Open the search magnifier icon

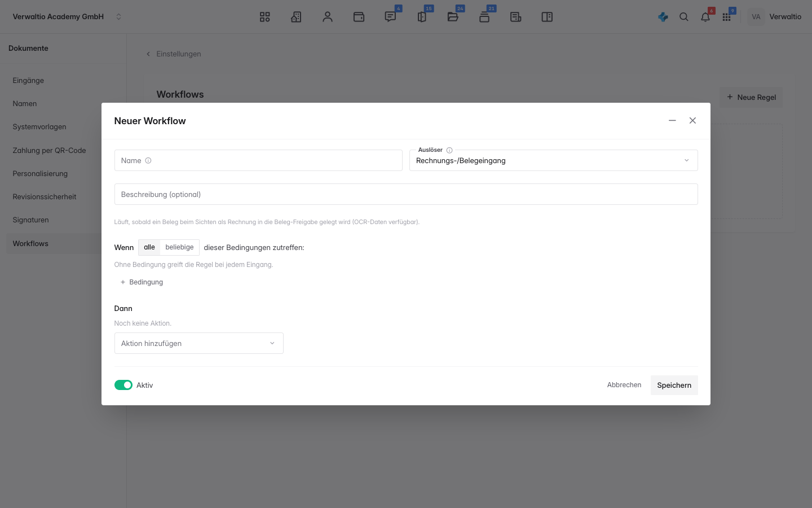click(684, 17)
